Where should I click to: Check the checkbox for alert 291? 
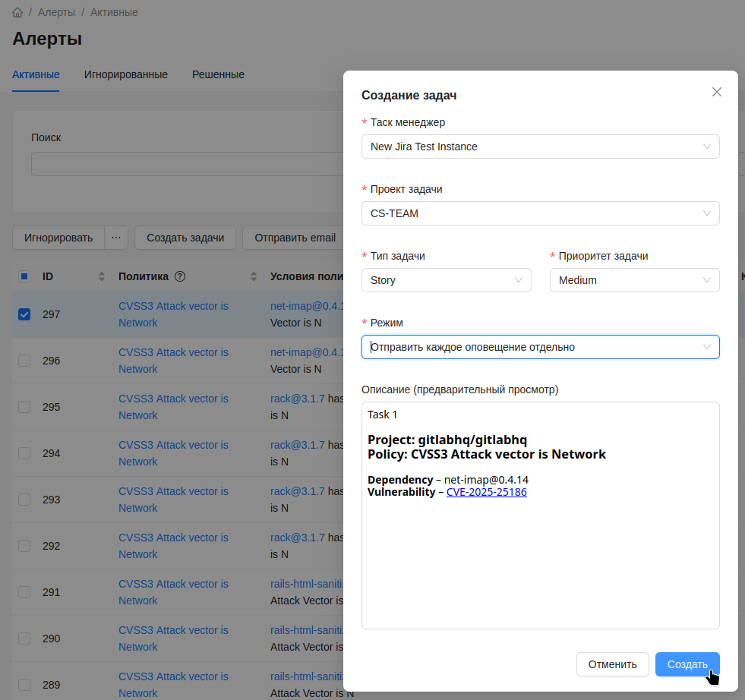click(24, 592)
